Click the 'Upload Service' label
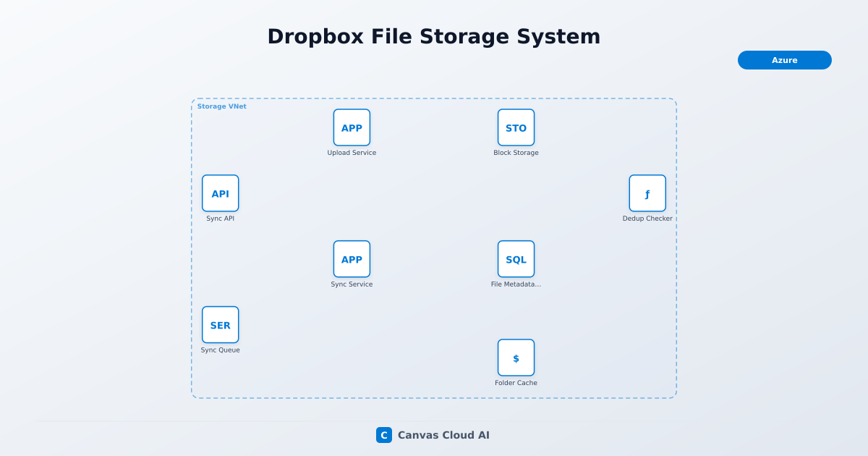The image size is (868, 456). coord(352,153)
